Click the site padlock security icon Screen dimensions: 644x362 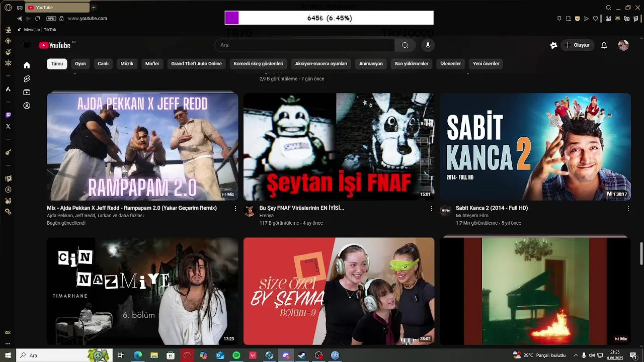pos(61,19)
